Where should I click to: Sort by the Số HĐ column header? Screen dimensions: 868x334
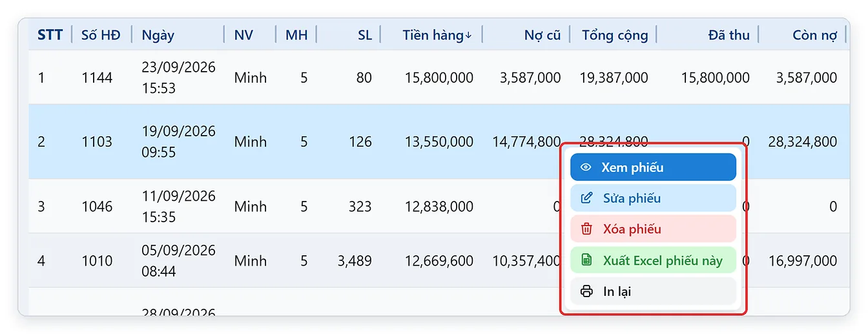coord(101,35)
